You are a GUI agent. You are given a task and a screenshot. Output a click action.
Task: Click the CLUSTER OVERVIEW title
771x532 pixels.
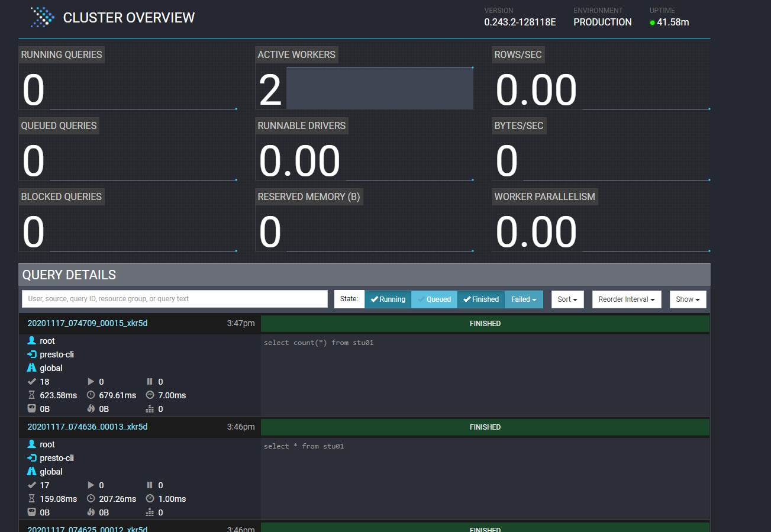point(129,18)
